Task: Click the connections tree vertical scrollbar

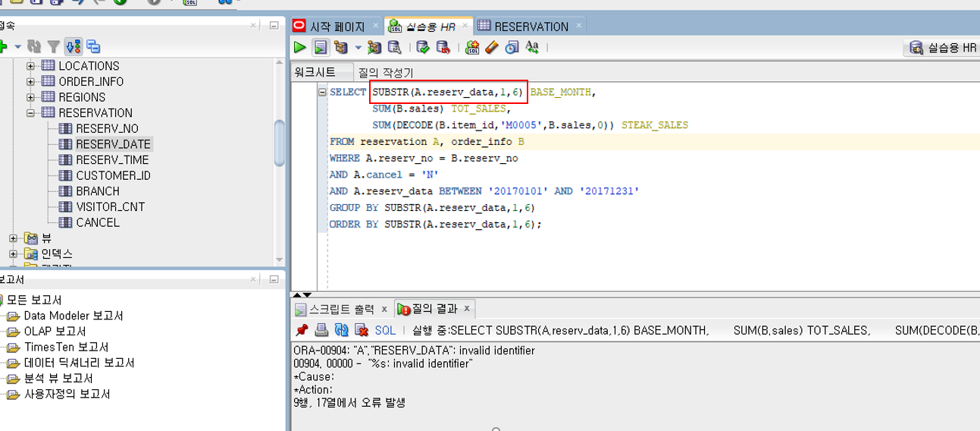Action: coord(280,143)
